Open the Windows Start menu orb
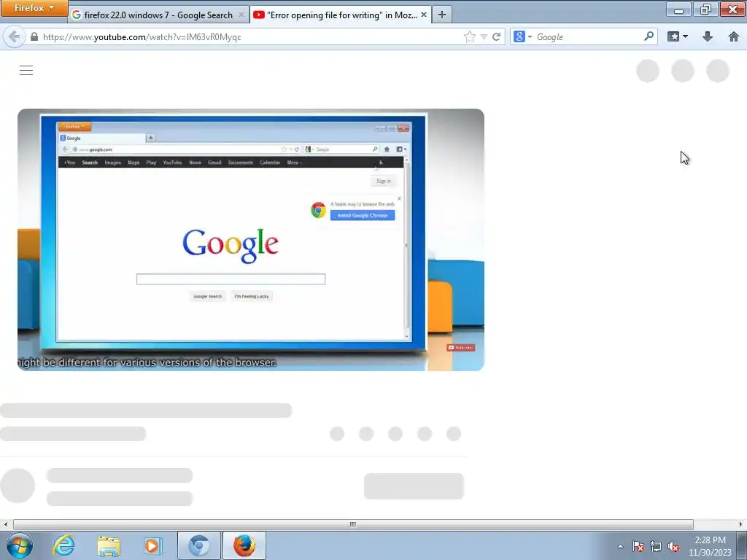 point(20,545)
